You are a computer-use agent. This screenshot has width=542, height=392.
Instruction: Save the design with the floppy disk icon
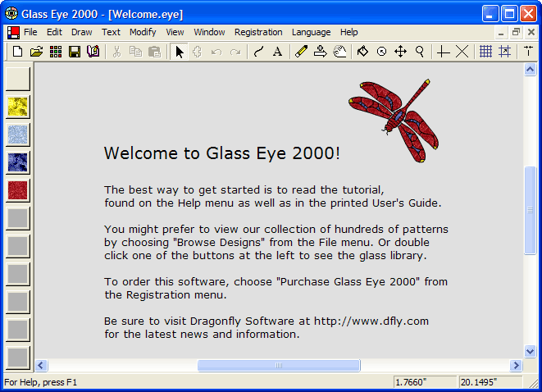[x=75, y=52]
